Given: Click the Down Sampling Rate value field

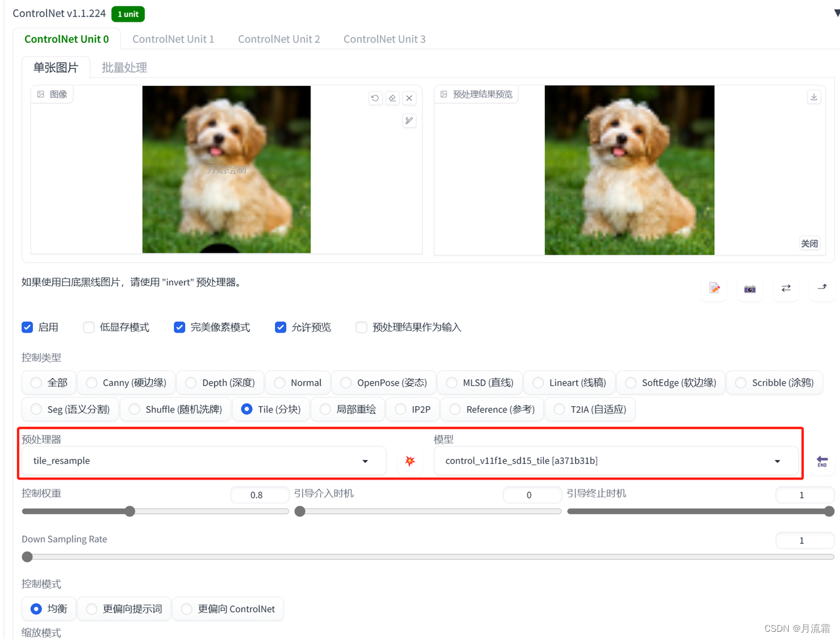Looking at the screenshot, I should click(805, 541).
